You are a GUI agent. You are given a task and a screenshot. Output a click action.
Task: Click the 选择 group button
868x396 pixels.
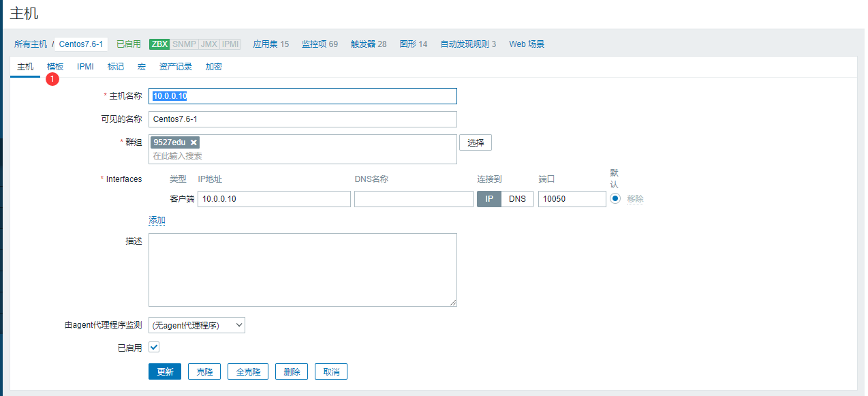pos(476,142)
